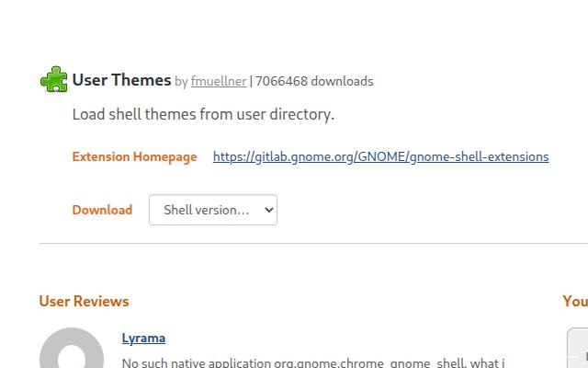The width and height of the screenshot is (588, 368).
Task: Click Lyrama's gray avatar picture
Action: tap(72, 351)
